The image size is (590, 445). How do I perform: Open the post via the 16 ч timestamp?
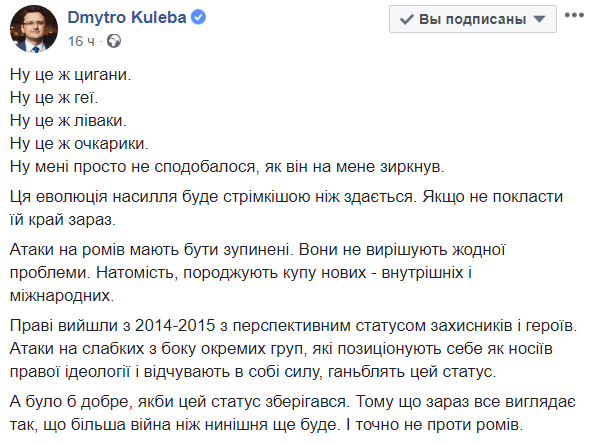click(x=81, y=41)
